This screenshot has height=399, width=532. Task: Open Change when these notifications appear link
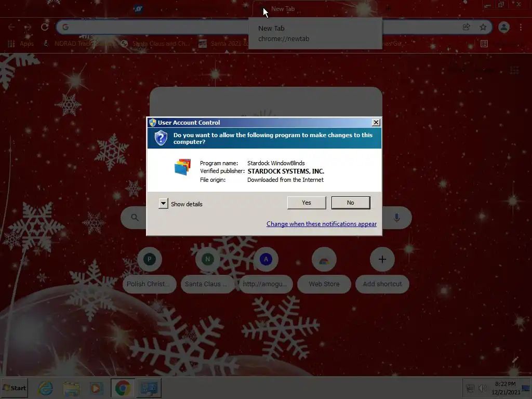(x=321, y=223)
